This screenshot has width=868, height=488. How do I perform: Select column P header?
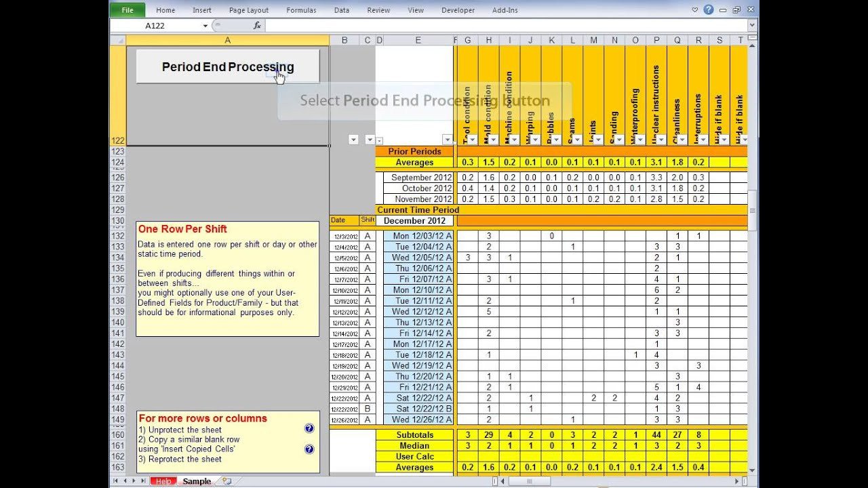(656, 40)
